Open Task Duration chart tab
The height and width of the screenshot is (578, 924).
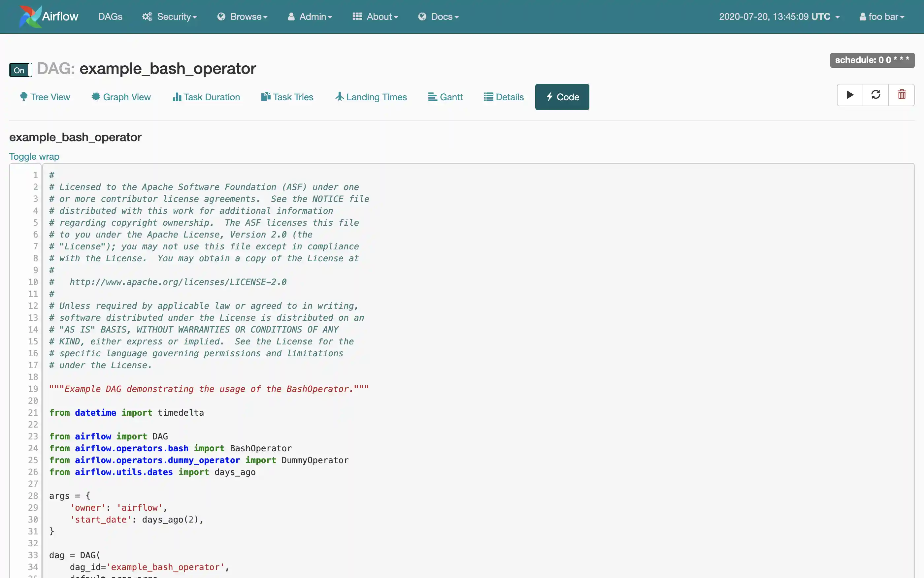(207, 97)
